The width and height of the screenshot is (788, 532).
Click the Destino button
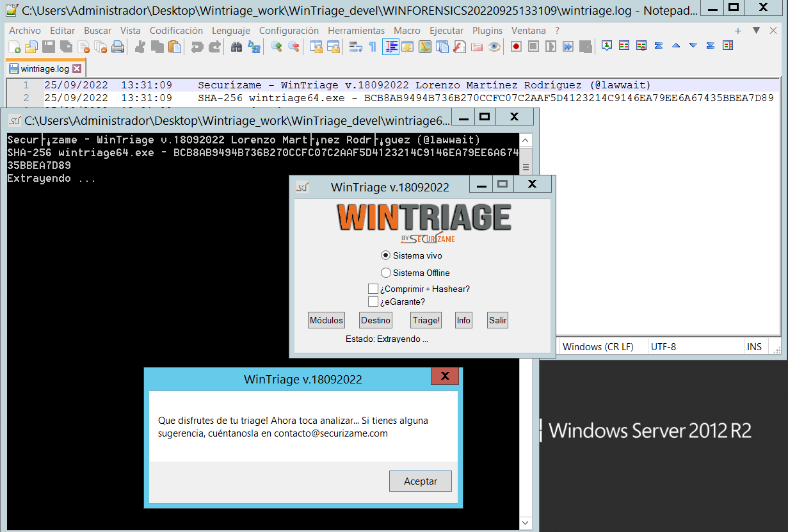pyautogui.click(x=376, y=320)
